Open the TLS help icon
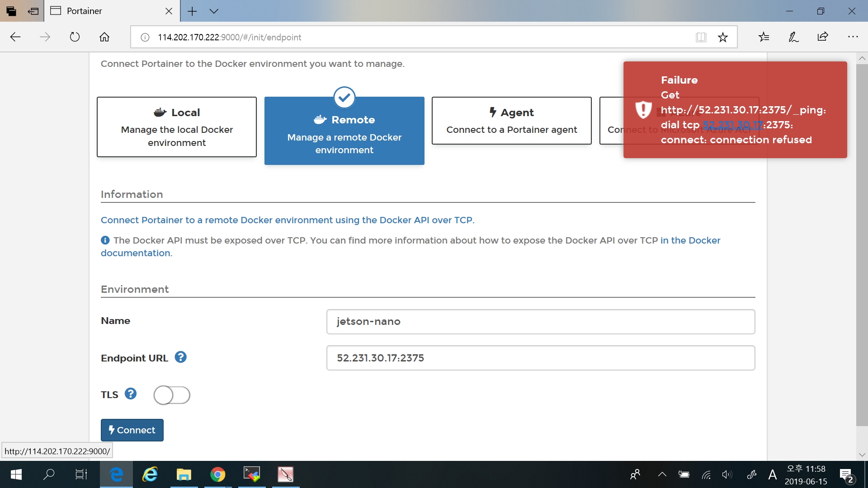Viewport: 868px width, 488px height. point(131,394)
